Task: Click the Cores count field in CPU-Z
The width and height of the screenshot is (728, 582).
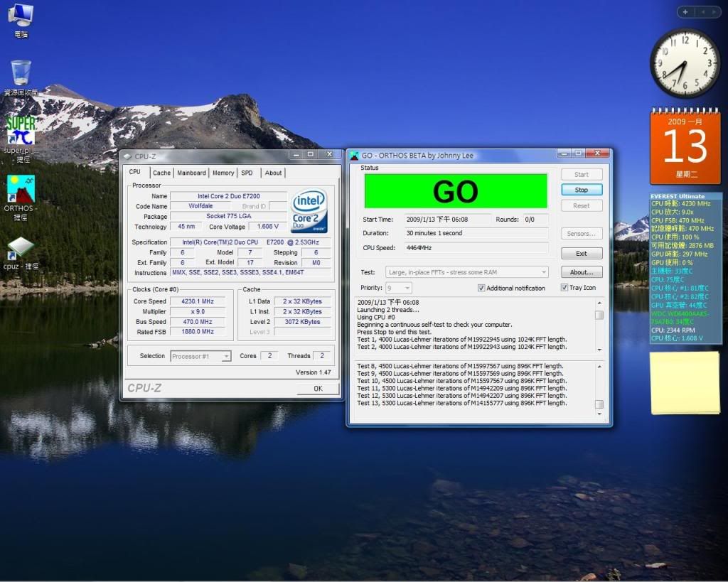Action: tap(269, 356)
